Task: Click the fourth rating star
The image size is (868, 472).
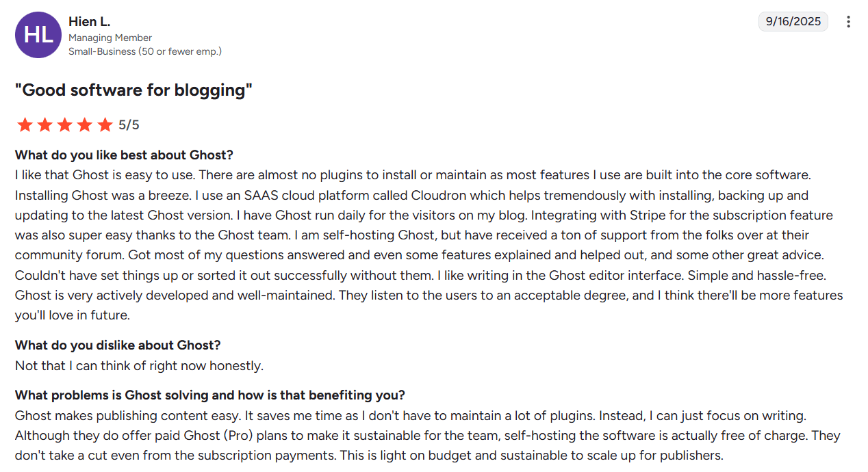Action: point(84,124)
